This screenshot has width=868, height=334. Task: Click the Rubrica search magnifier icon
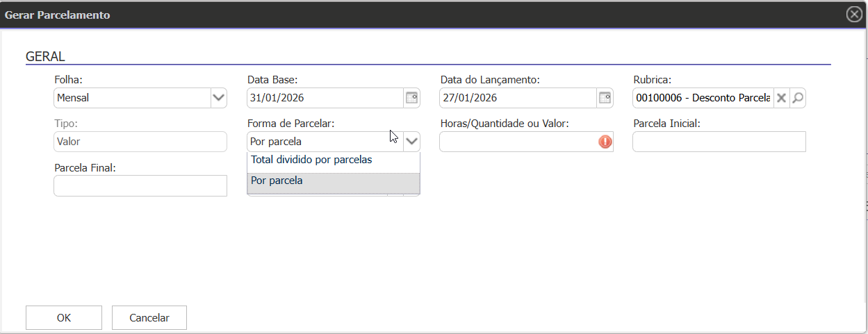coord(798,98)
